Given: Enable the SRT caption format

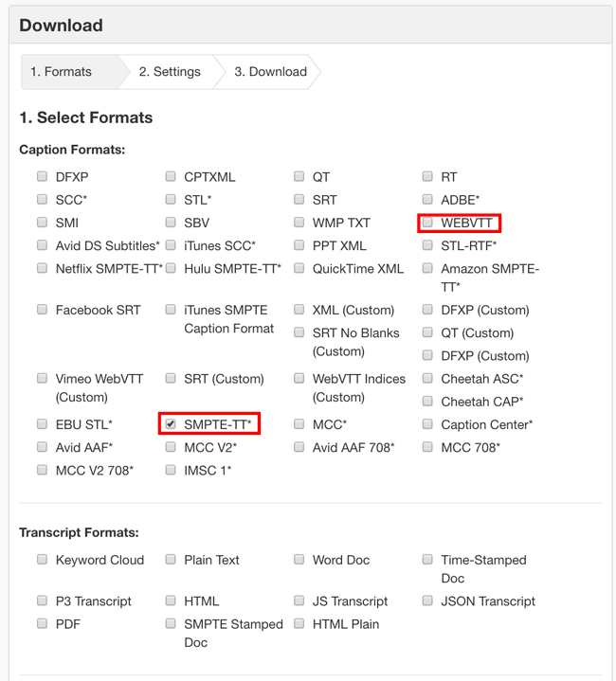Looking at the screenshot, I should 299,200.
